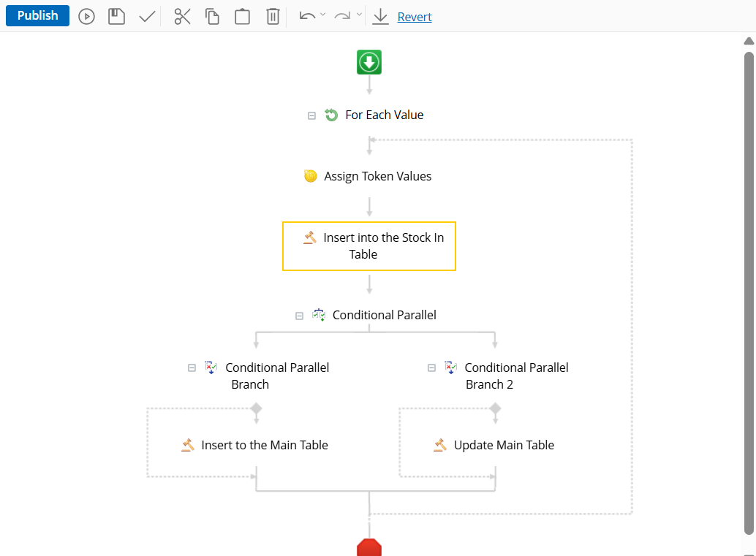756x556 pixels.
Task: Copy the selected activity
Action: (212, 16)
